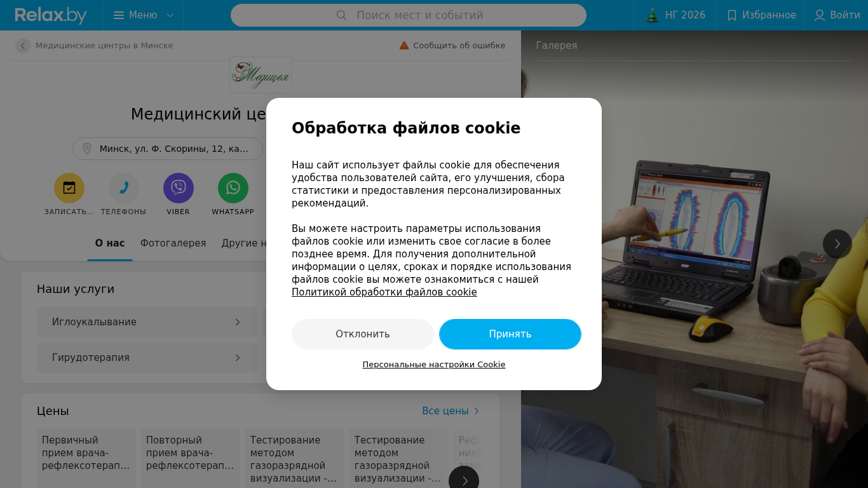This screenshot has height=488, width=868.
Task: Click the search field Поиск мест и событий
Action: click(409, 15)
